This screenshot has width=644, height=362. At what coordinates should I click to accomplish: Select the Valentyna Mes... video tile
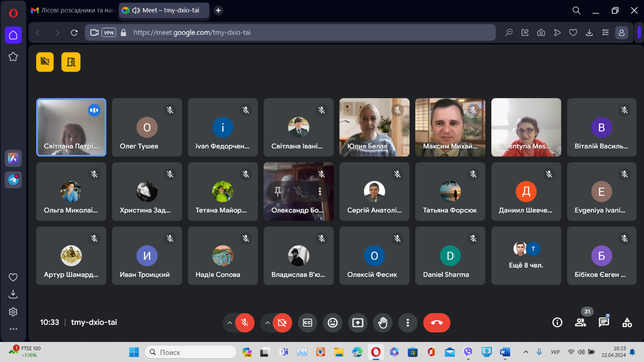coord(526,127)
